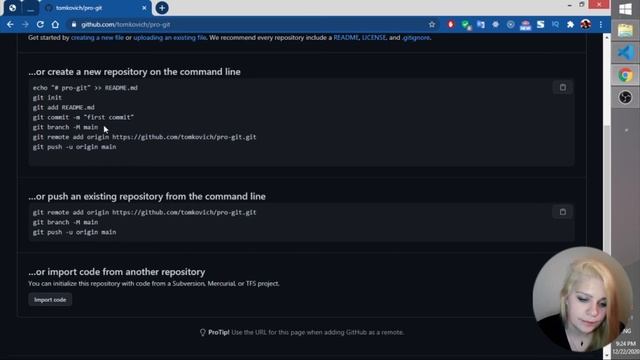Open the extensions puzzle menu
The height and width of the screenshot is (360, 640).
pyautogui.click(x=571, y=24)
